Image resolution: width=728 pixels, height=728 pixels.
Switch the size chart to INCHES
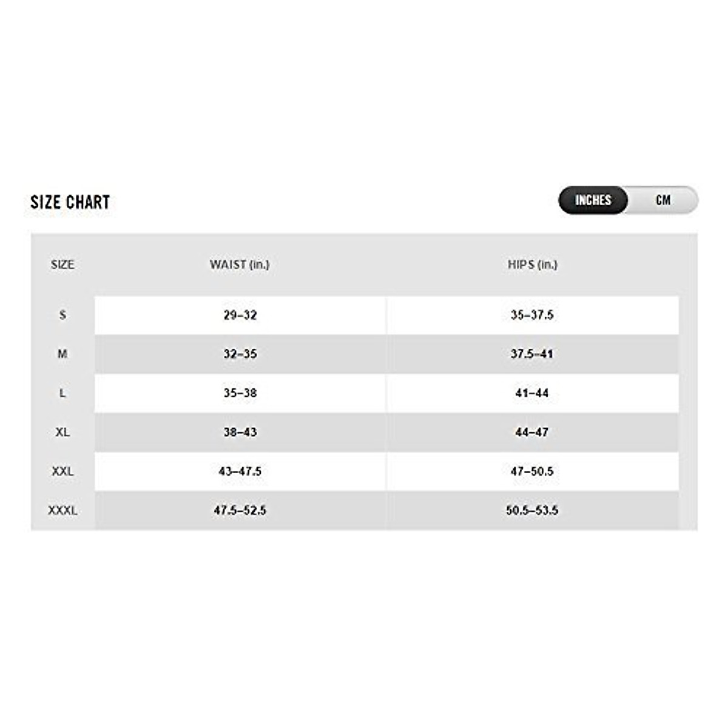click(x=593, y=200)
